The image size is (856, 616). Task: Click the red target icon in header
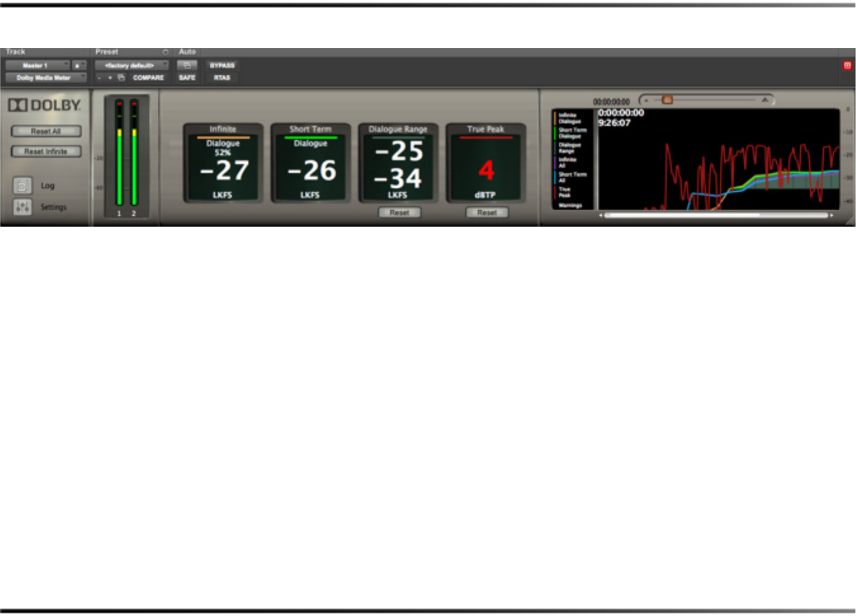click(x=847, y=65)
